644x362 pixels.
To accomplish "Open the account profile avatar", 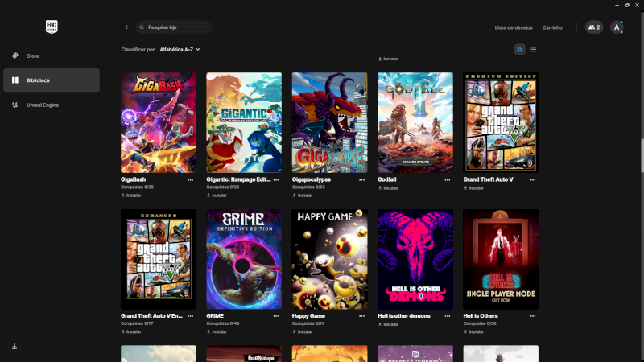I will (617, 27).
